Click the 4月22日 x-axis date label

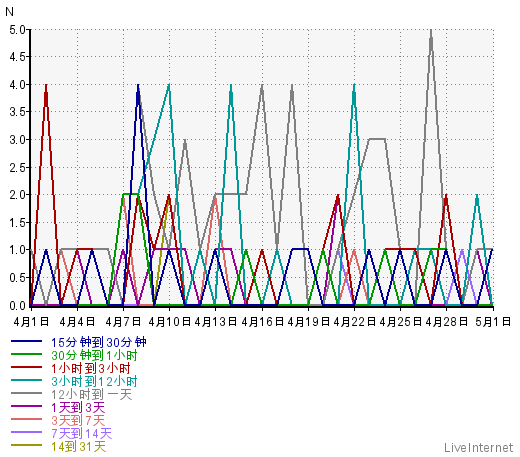pos(354,322)
